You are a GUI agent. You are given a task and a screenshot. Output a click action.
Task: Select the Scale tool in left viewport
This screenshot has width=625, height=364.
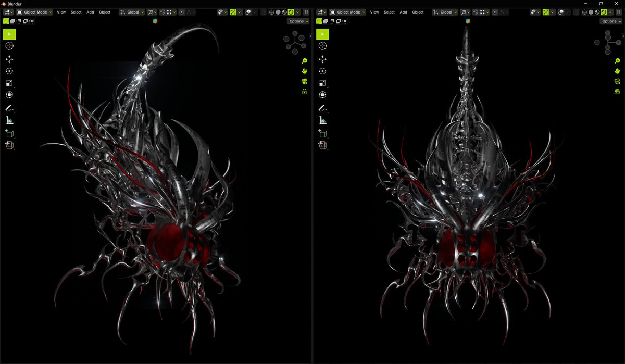click(x=9, y=83)
